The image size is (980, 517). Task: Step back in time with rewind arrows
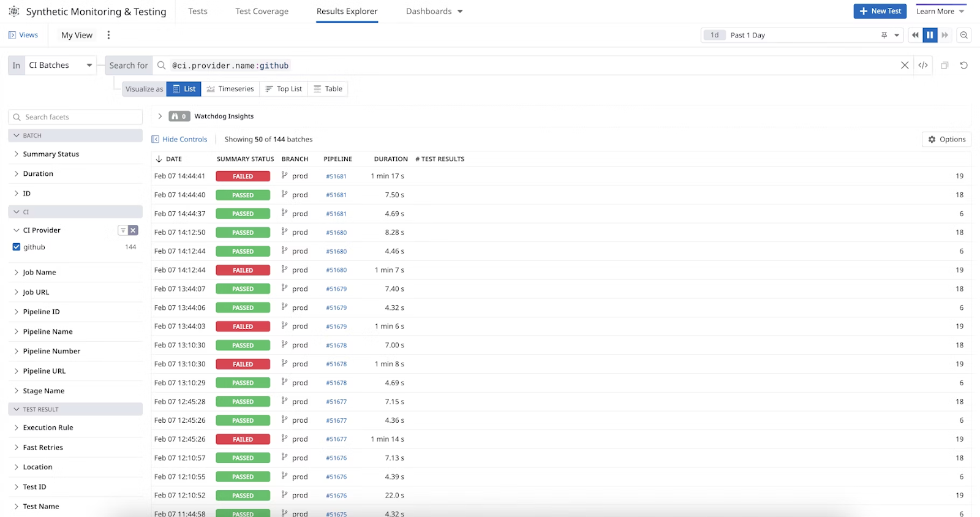915,35
